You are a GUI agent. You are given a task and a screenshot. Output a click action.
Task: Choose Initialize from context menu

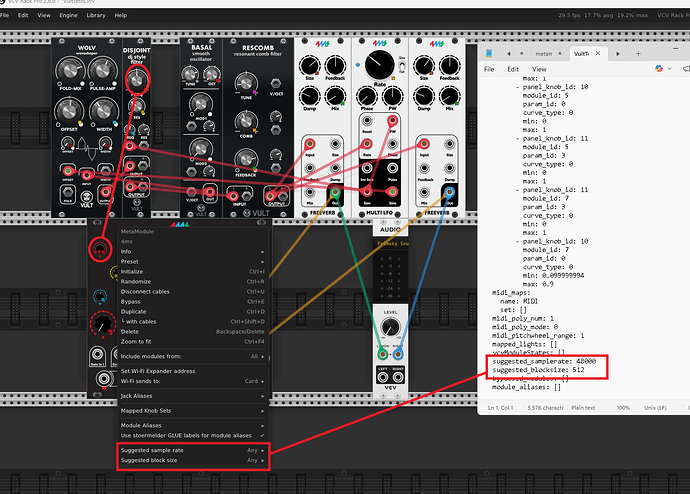[x=193, y=272]
